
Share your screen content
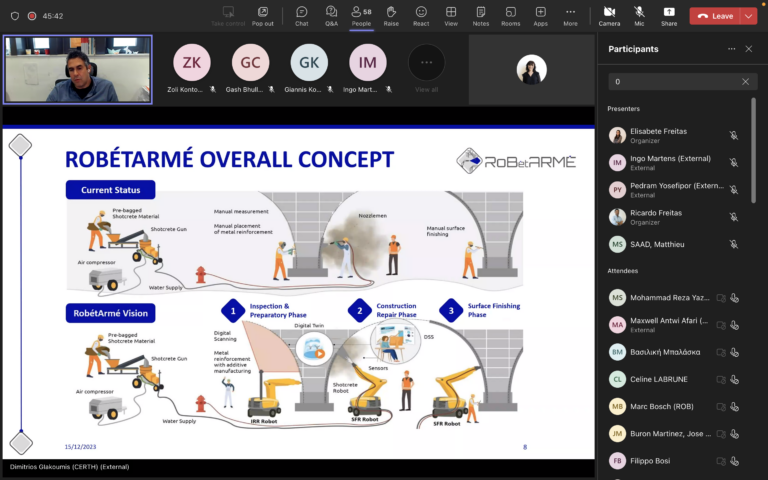[669, 16]
